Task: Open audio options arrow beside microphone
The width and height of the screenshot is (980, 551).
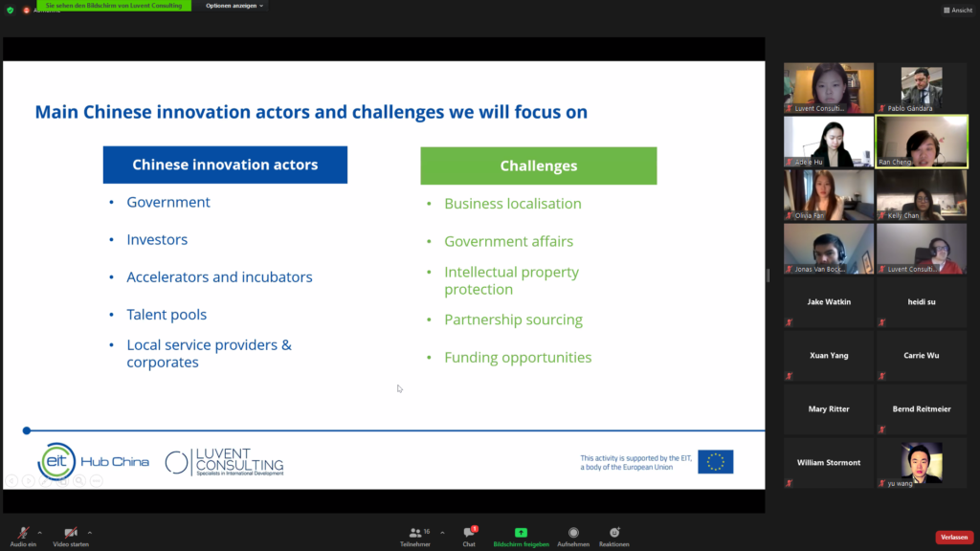Action: 40,532
